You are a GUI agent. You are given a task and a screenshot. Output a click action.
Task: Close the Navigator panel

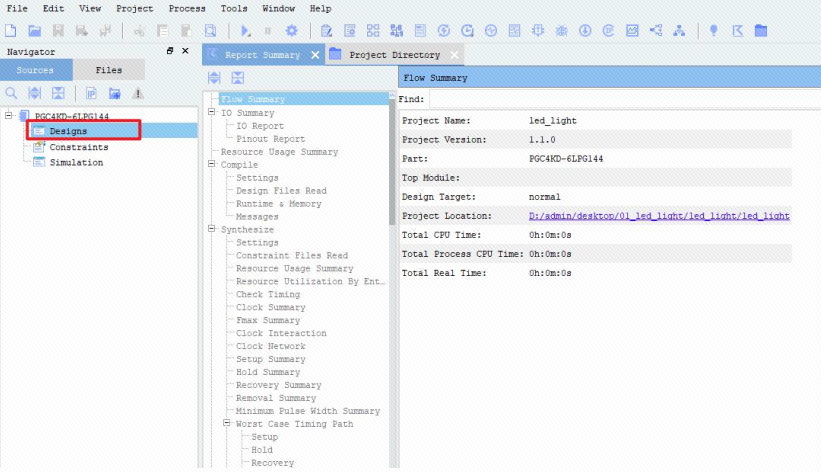[185, 51]
